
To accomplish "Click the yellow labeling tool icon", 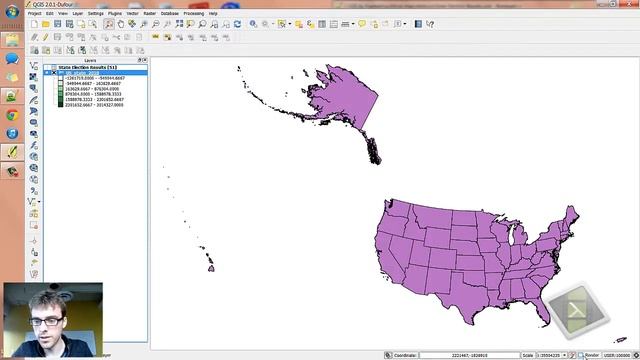I will [x=156, y=38].
